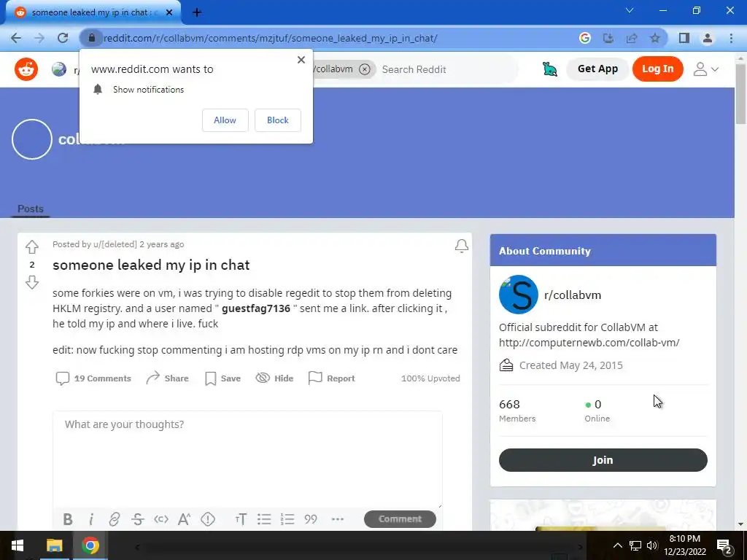Select the Posts tab
The height and width of the screenshot is (560, 747).
(31, 209)
